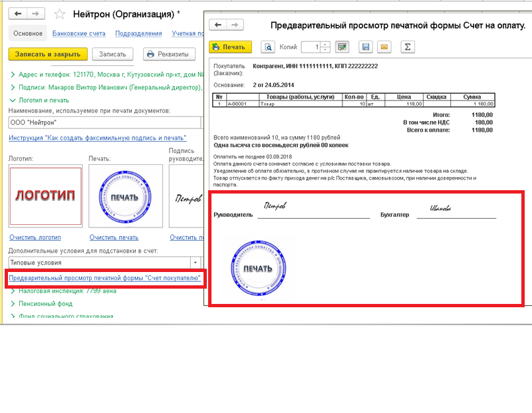Image resolution: width=532 pixels, height=413 pixels.
Task: Select the 118,00 price cell
Action: (404, 104)
